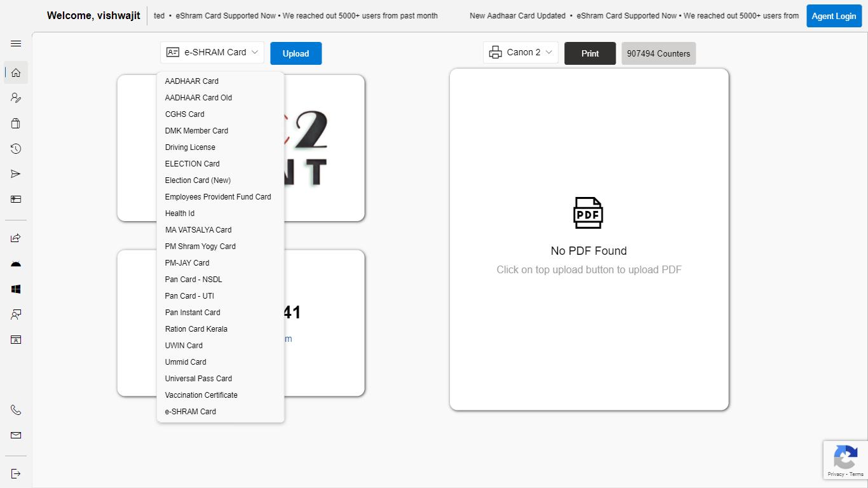
Task: Pick PM-JAY Card from the list
Action: [x=220, y=263]
